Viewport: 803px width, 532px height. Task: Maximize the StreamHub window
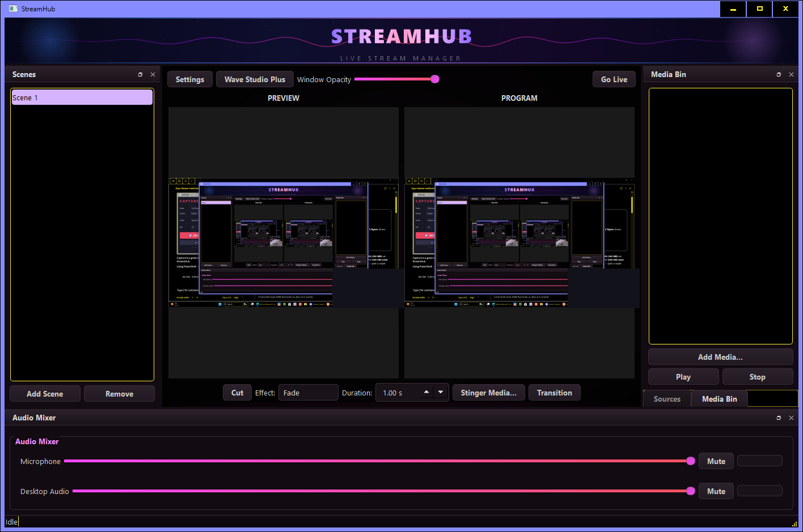click(x=759, y=9)
